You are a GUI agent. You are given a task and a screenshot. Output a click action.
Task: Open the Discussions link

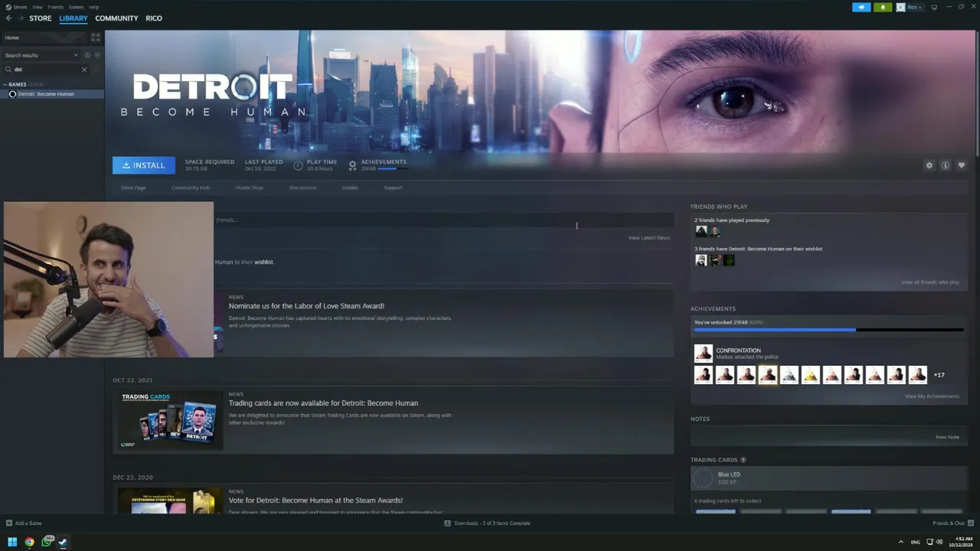click(x=303, y=187)
